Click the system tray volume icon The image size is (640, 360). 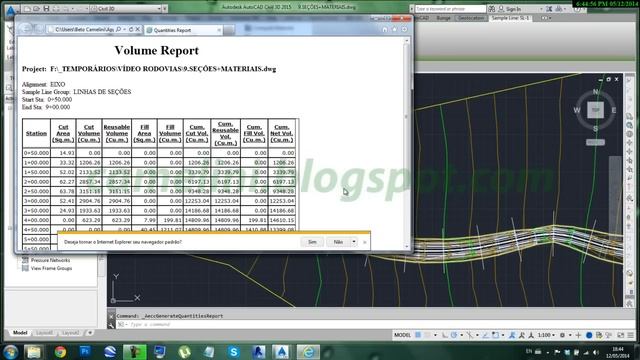(x=596, y=352)
